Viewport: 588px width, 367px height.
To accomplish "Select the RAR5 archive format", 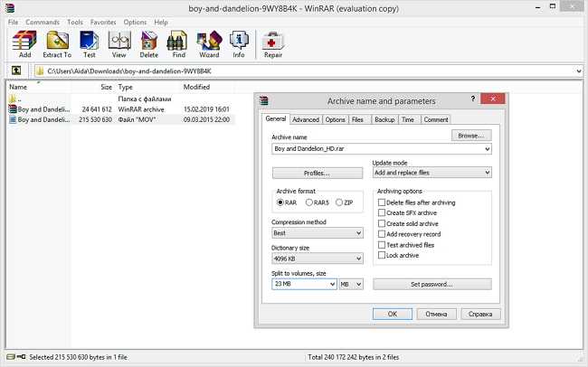I will pos(309,202).
